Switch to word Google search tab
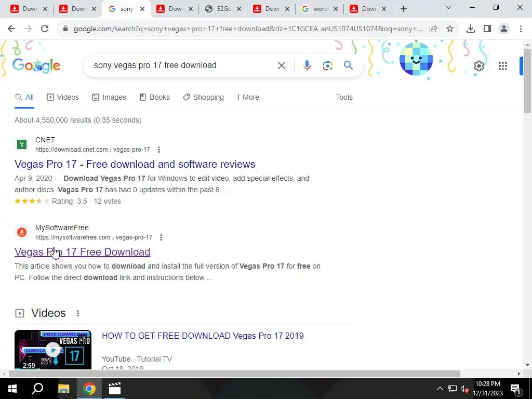532x399 pixels. tap(320, 9)
